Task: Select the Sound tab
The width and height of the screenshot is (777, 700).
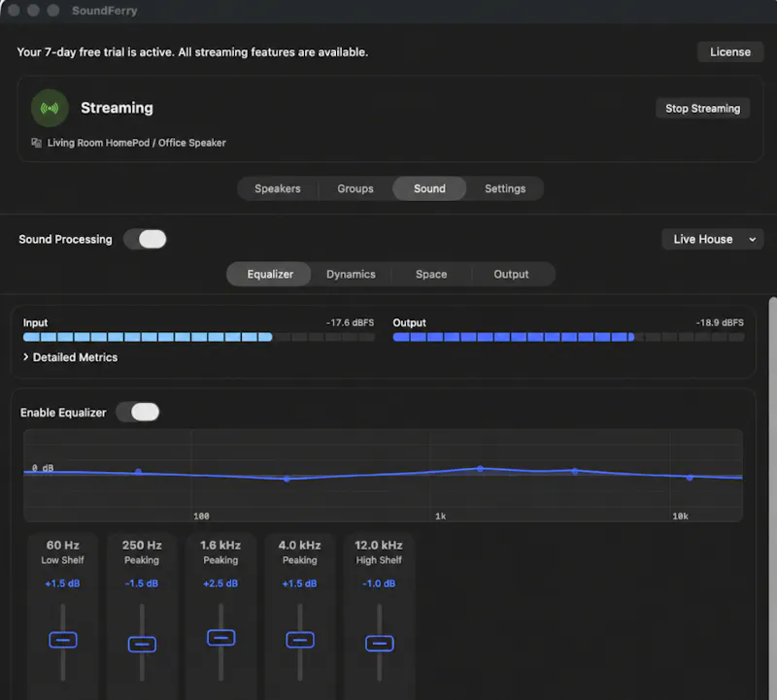Action: (429, 188)
